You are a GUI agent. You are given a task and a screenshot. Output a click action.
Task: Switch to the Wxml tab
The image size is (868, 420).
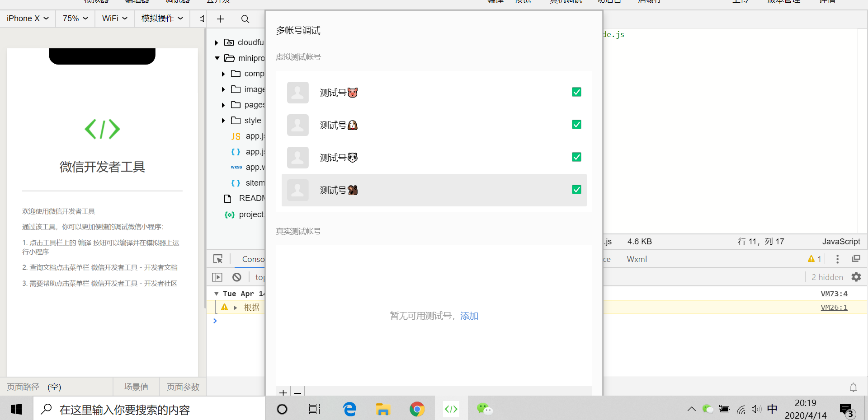(637, 259)
